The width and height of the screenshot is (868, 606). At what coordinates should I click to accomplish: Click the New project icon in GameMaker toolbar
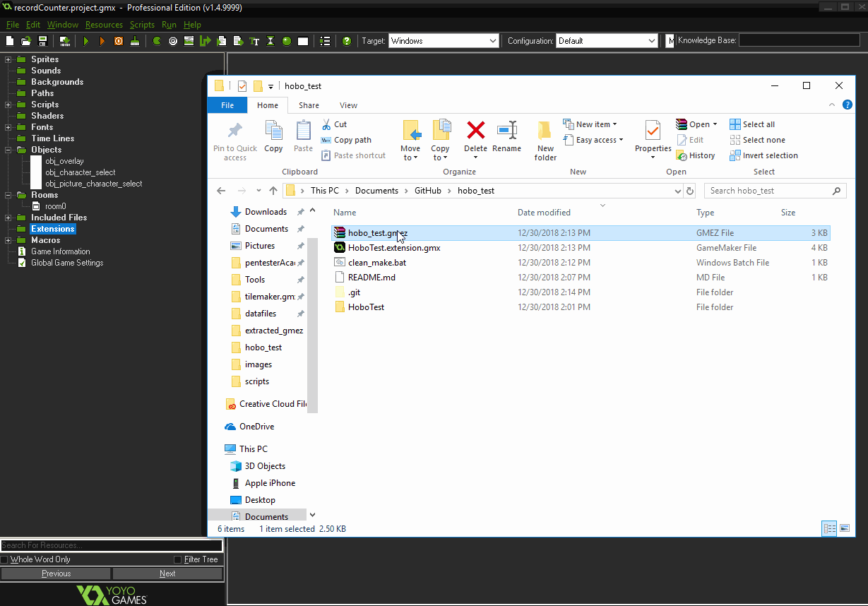(x=10, y=41)
